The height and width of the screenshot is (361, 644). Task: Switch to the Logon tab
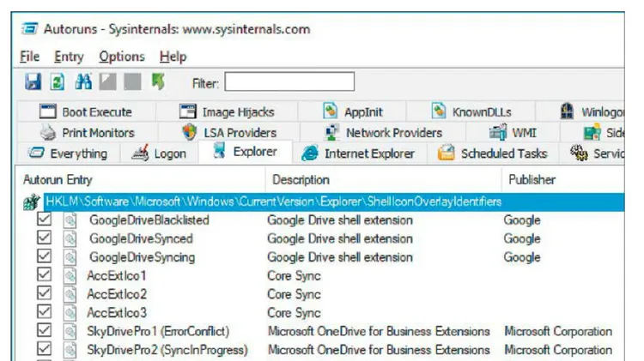coord(160,153)
